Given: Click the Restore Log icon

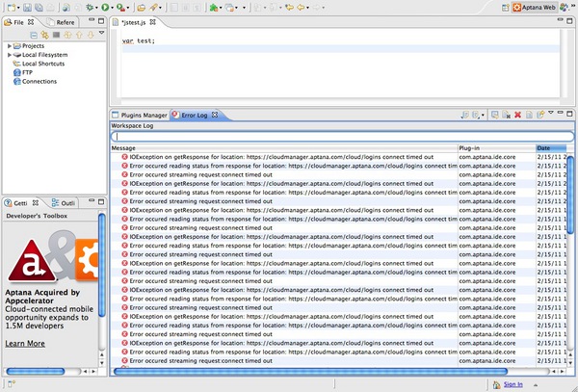Looking at the screenshot, I should [540, 115].
